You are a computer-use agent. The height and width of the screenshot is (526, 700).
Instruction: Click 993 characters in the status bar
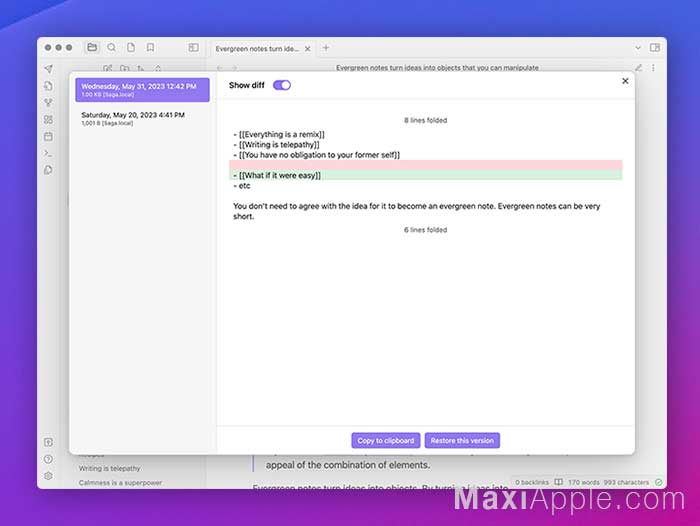626,482
